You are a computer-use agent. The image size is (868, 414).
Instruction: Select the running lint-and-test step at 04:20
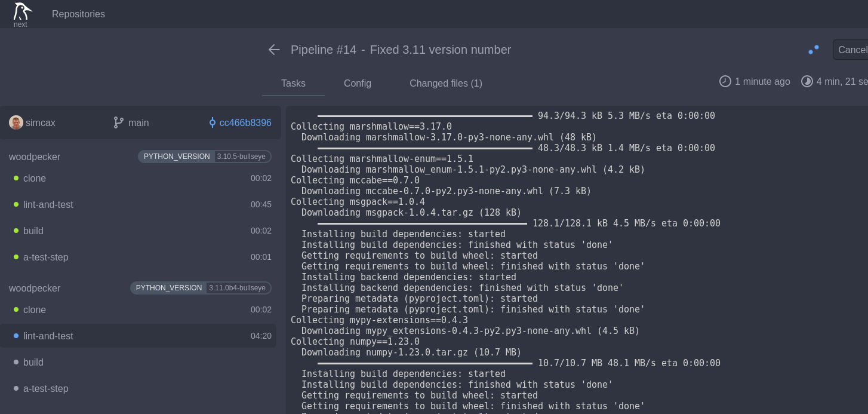pyautogui.click(x=48, y=336)
